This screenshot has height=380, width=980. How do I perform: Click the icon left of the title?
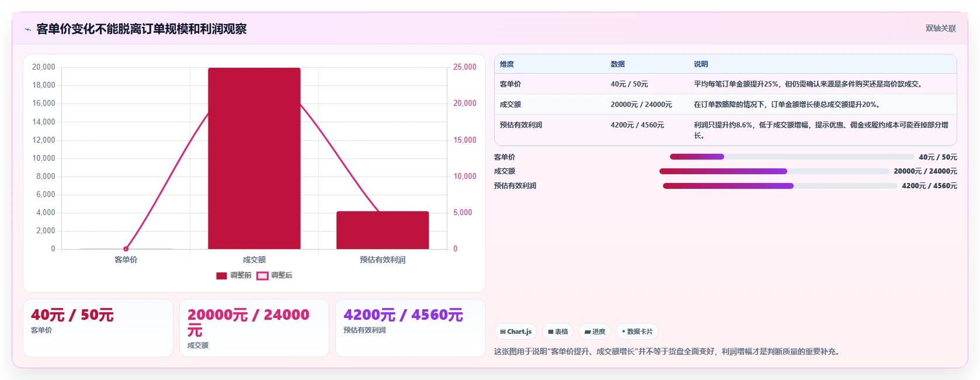pyautogui.click(x=27, y=29)
